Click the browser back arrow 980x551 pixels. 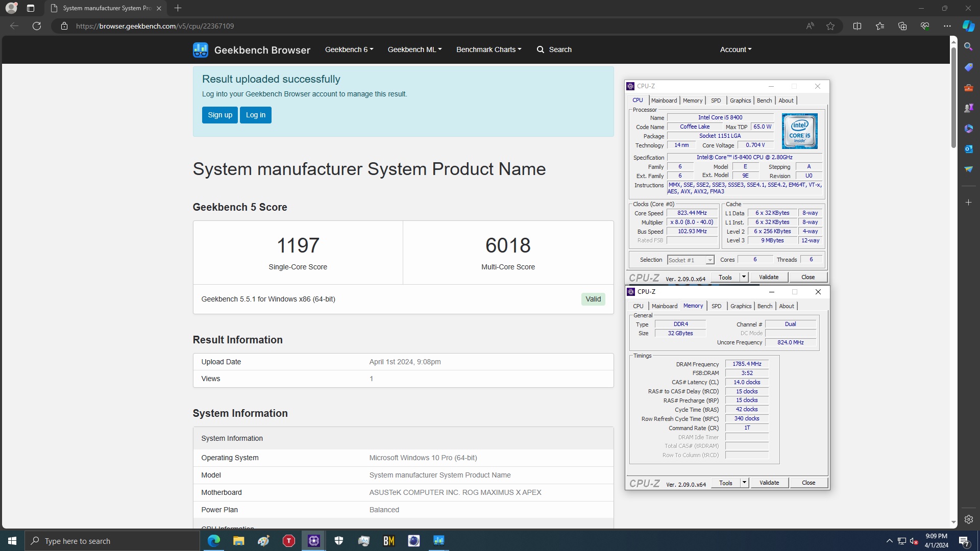pyautogui.click(x=14, y=26)
